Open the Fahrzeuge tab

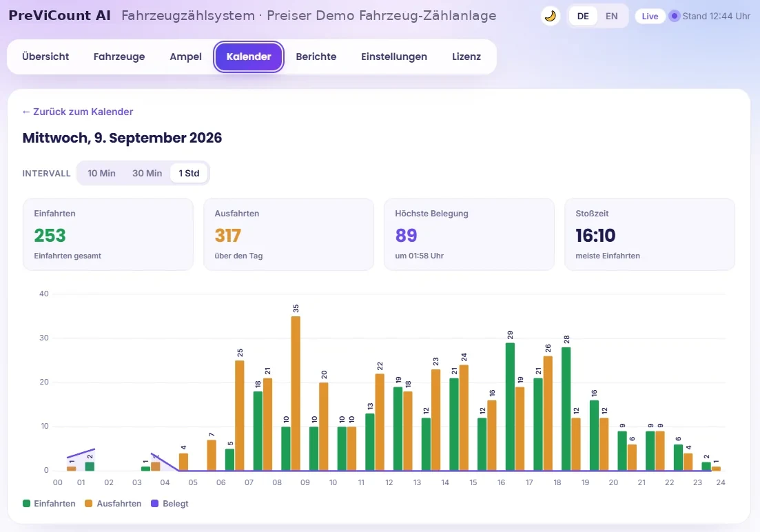pyautogui.click(x=119, y=57)
